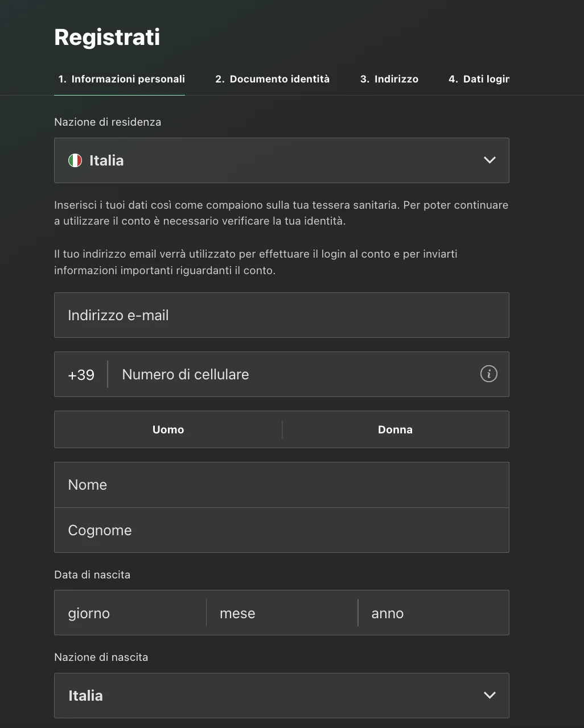Viewport: 584px width, 728px height.
Task: Focus the Cognome input field
Action: [281, 530]
